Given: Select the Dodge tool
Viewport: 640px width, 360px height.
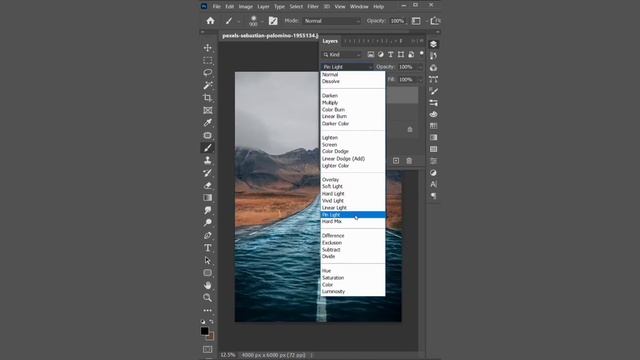Looking at the screenshot, I should pos(207,222).
